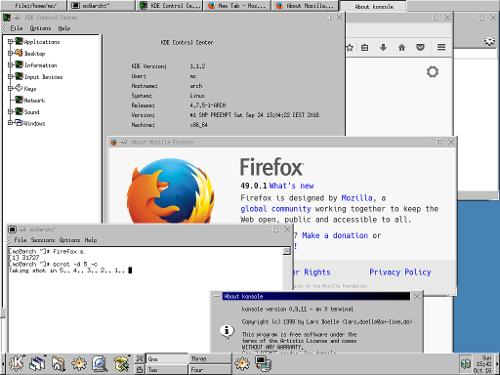Switch to KDE Control Center taskbar entry

170,6
